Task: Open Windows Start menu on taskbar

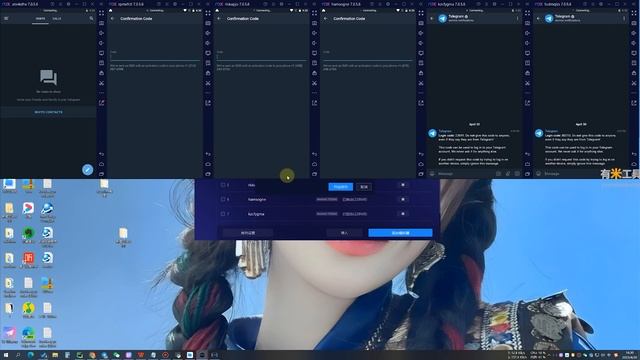Action: click(x=6, y=355)
